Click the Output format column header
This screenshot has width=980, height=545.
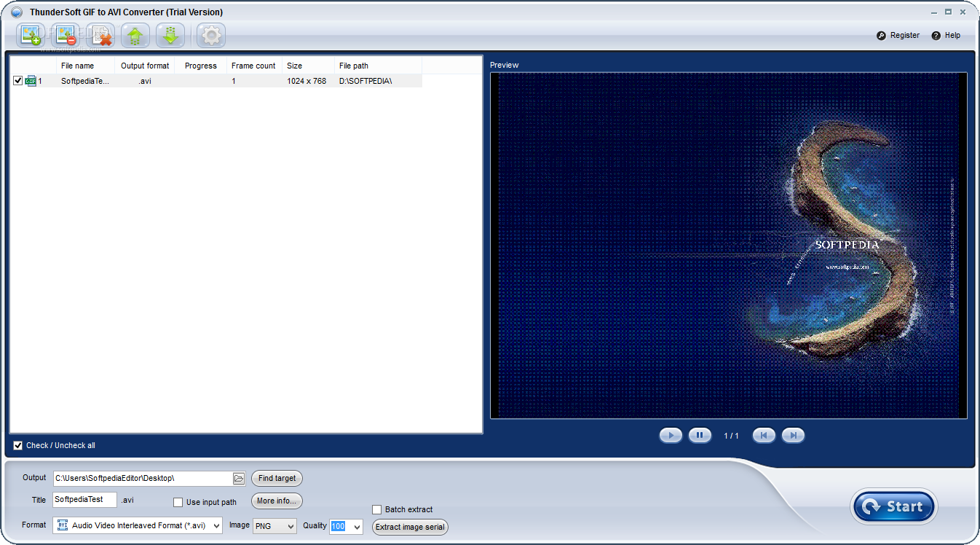[145, 66]
